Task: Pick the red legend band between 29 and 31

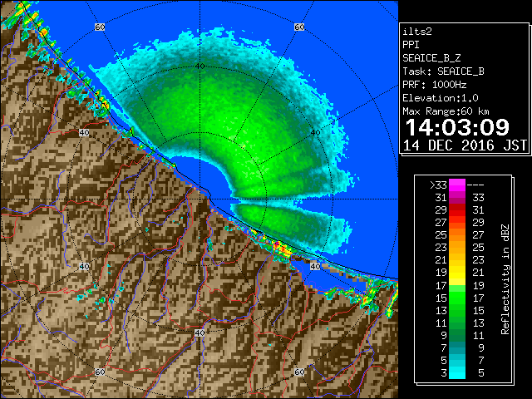Action: 457,210
